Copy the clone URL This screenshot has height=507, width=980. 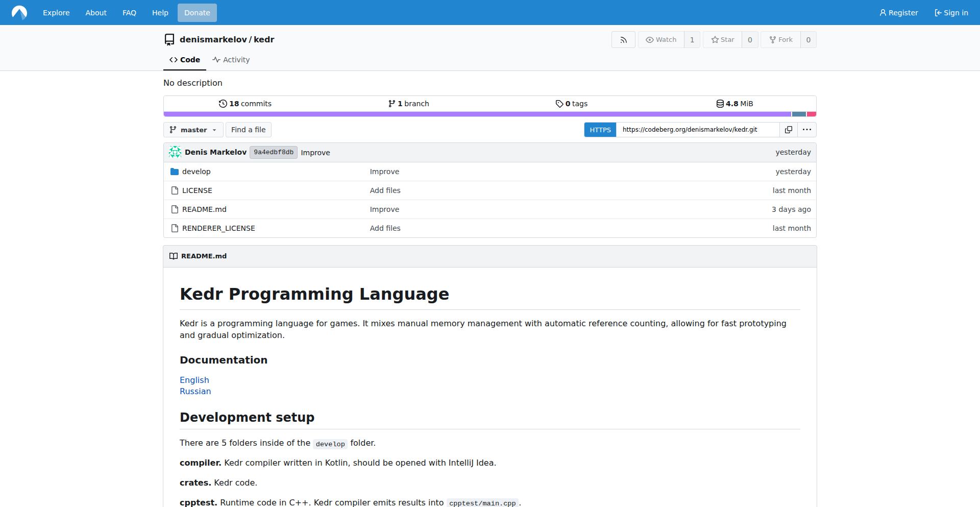tap(788, 129)
